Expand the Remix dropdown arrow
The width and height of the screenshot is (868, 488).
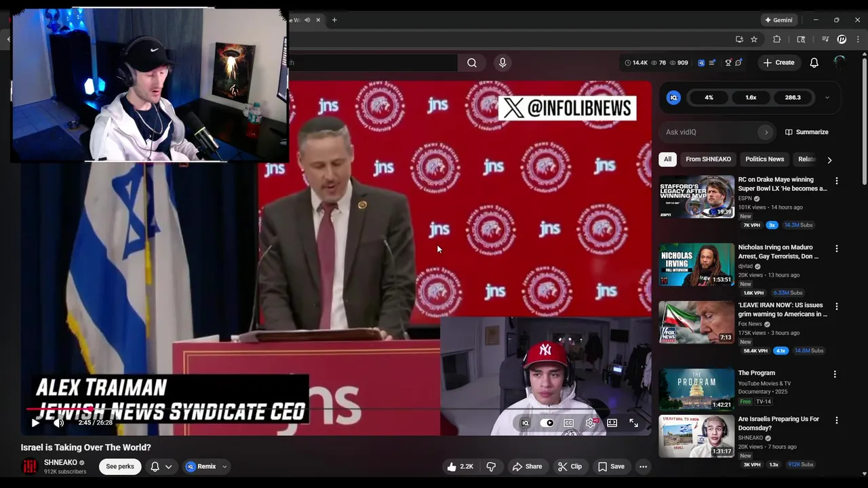coord(224,466)
